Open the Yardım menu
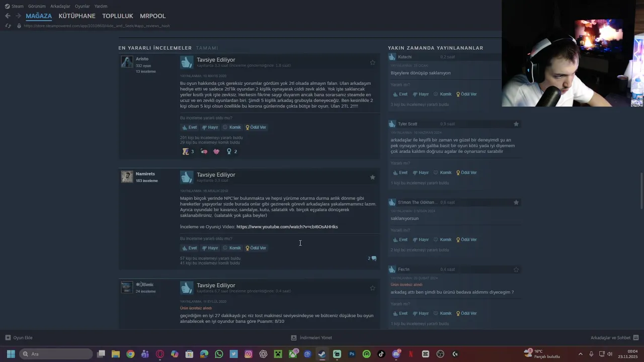This screenshot has width=644, height=362. 101,6
